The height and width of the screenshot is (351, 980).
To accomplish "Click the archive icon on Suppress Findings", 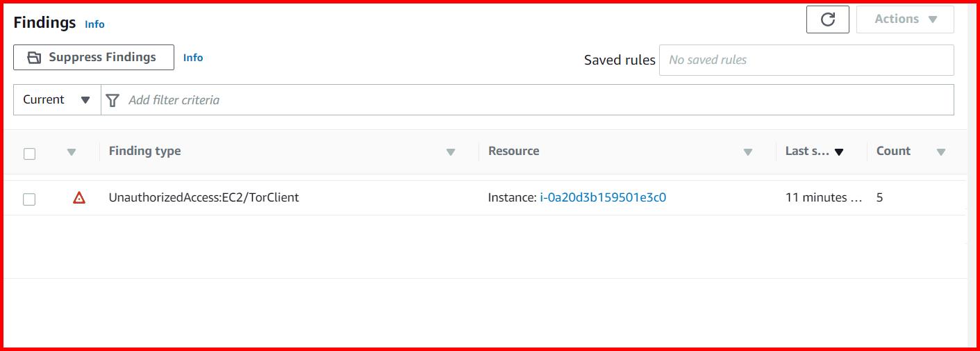I will [34, 58].
